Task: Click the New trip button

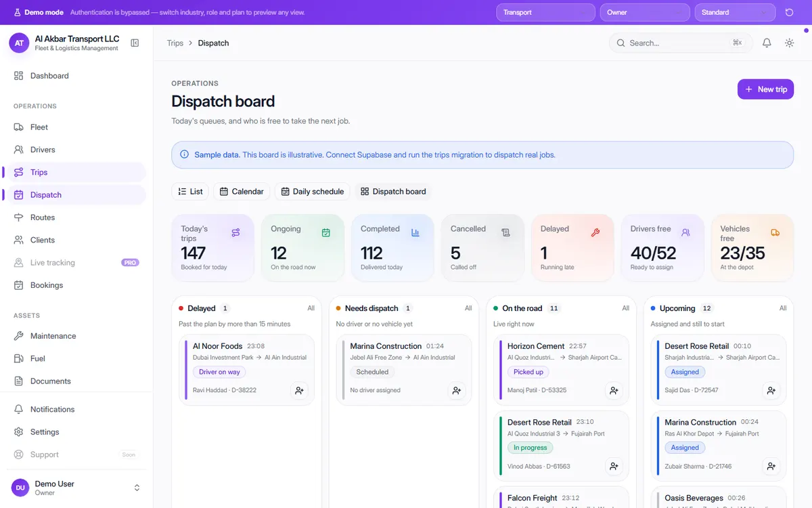Action: (x=765, y=89)
